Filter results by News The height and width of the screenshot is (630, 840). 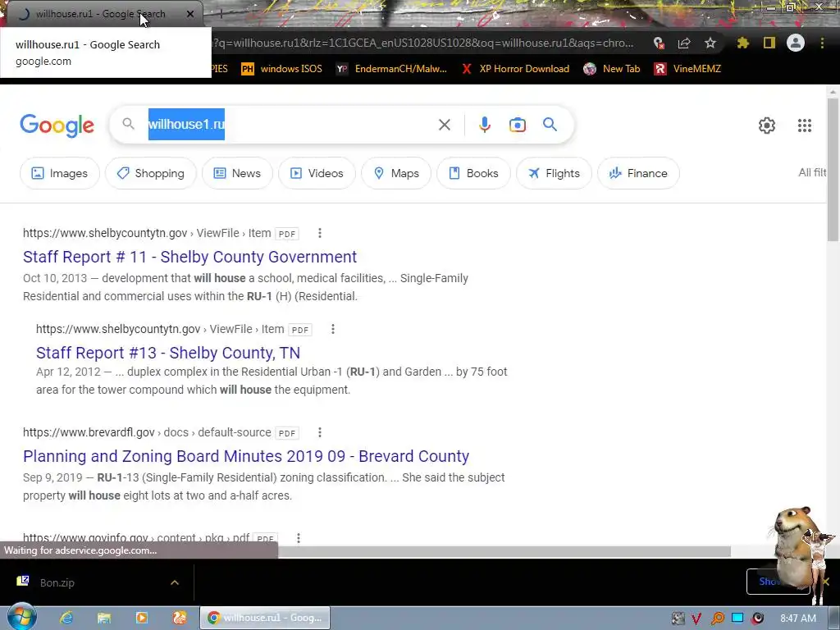237,173
